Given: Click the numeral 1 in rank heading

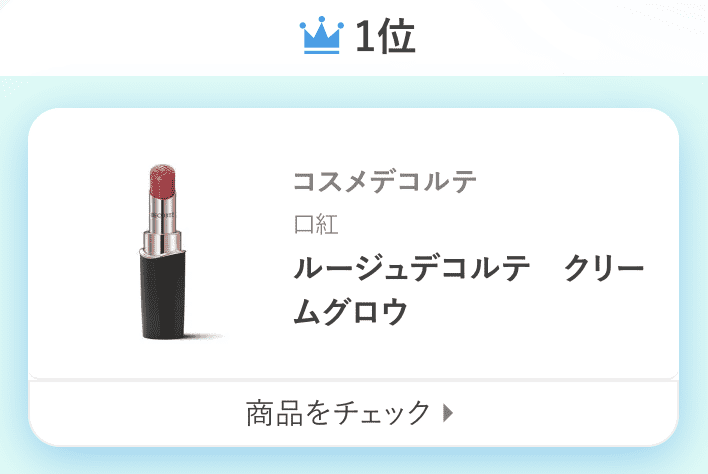Looking at the screenshot, I should click(x=365, y=37).
